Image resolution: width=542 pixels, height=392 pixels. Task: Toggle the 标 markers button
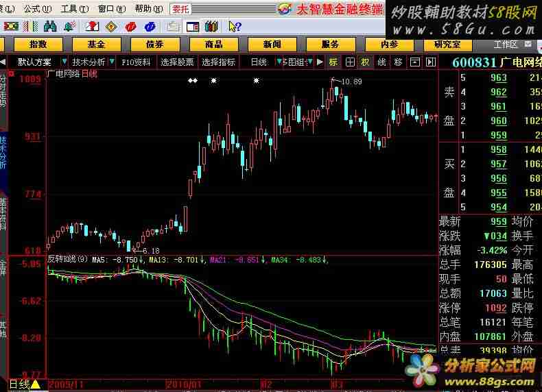click(333, 62)
